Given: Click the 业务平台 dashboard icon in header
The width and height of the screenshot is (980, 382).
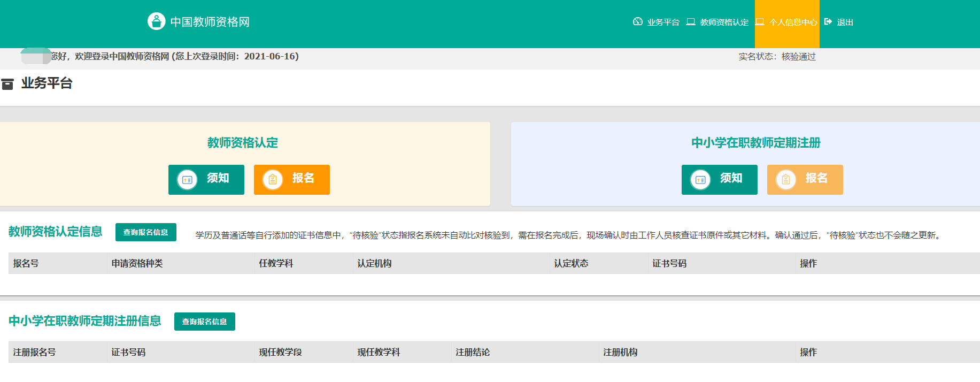Looking at the screenshot, I should (x=637, y=21).
